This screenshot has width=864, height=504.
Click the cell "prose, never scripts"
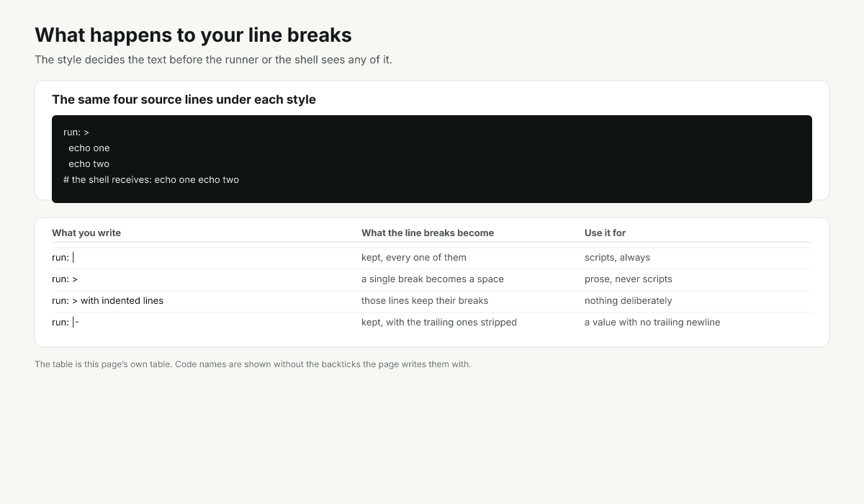coord(629,279)
